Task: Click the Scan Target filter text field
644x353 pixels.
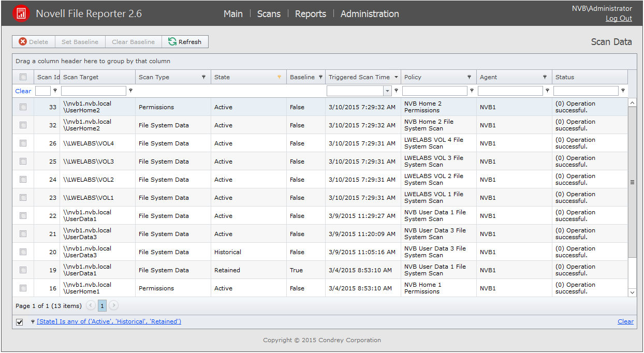Action: 93,91
